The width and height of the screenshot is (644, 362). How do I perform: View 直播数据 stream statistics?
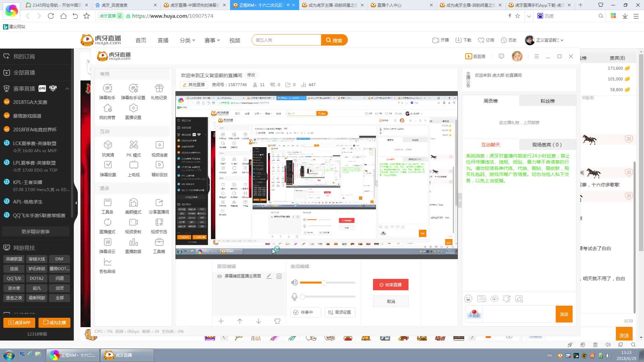[x=133, y=245]
